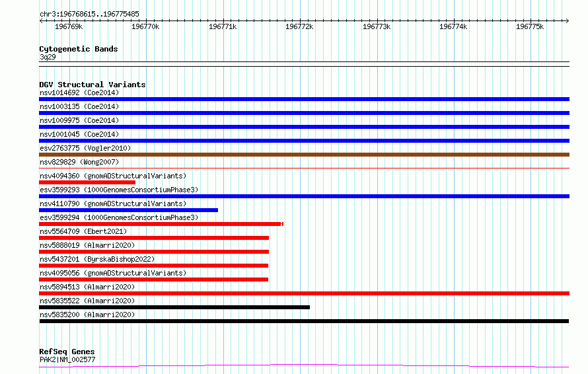Select the red nsv5894513 variant bar
588x374 pixels.
pyautogui.click(x=304, y=293)
